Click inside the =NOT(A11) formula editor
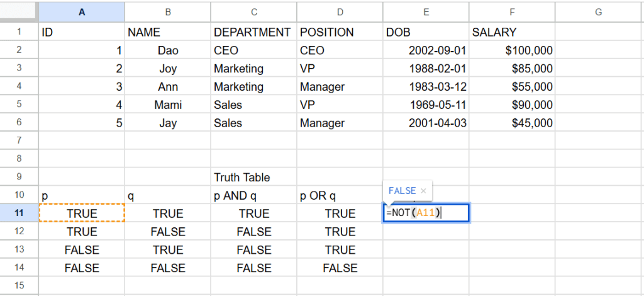This screenshot has width=644, height=296. point(426,213)
